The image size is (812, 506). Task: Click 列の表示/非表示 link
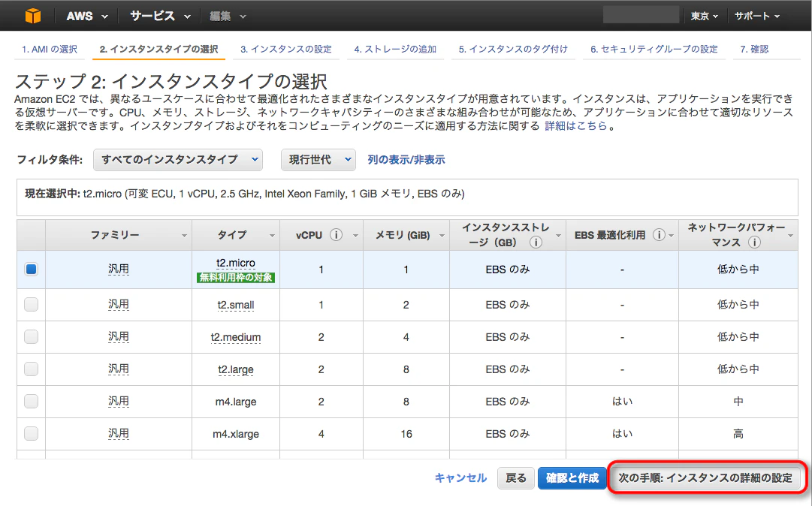tap(406, 160)
